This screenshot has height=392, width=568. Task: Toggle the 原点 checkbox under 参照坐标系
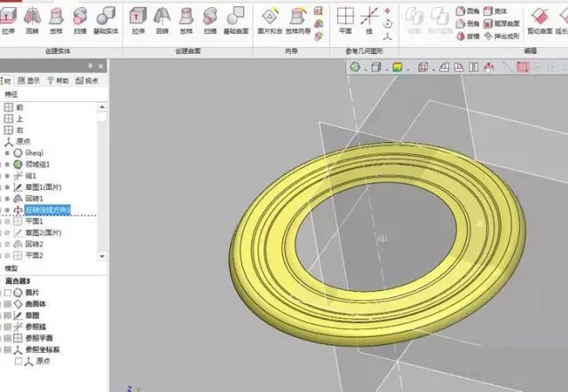tap(20, 361)
